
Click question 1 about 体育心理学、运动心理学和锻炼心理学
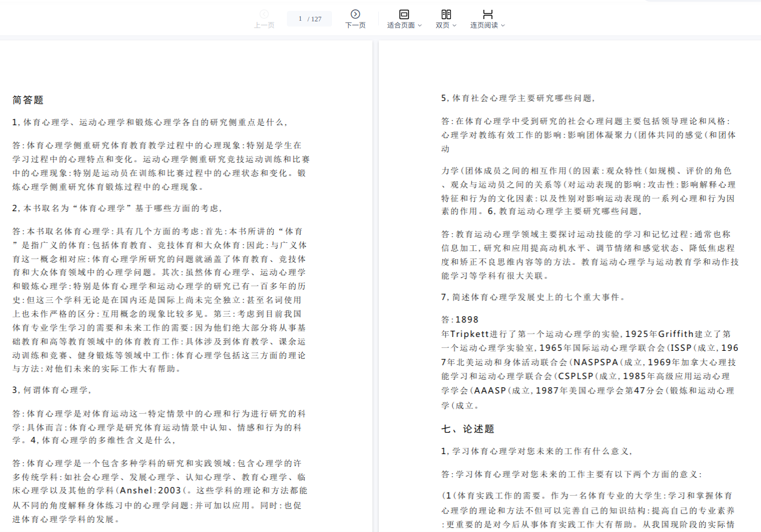[150, 122]
